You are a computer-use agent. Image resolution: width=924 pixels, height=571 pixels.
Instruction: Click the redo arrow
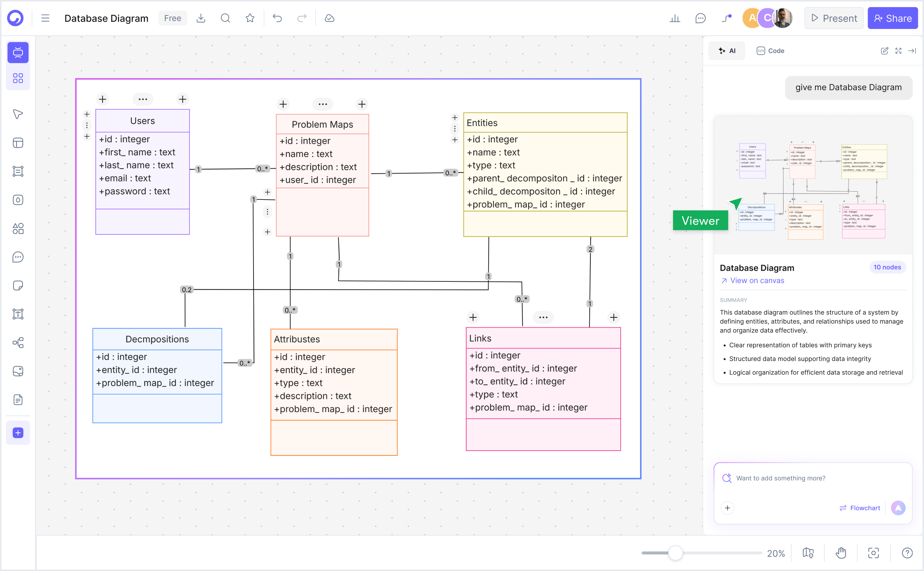pos(302,18)
